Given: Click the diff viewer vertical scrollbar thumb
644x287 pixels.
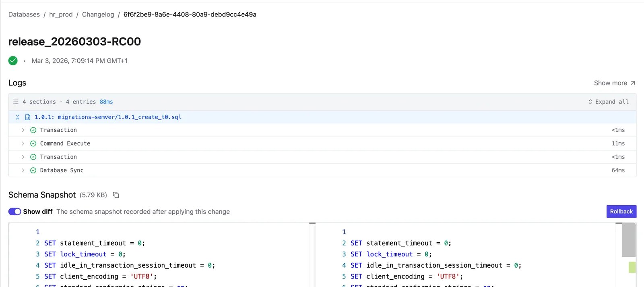Looking at the screenshot, I should click(x=628, y=240).
